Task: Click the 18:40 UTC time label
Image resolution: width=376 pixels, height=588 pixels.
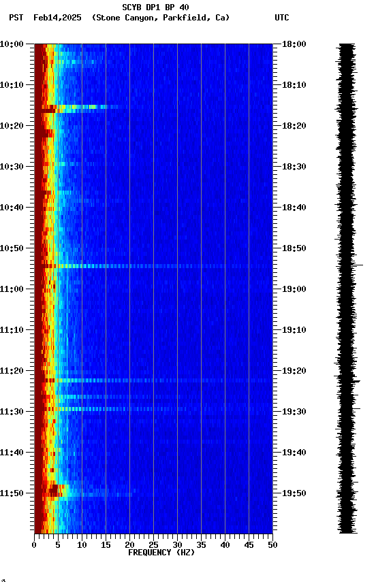Action: point(294,208)
